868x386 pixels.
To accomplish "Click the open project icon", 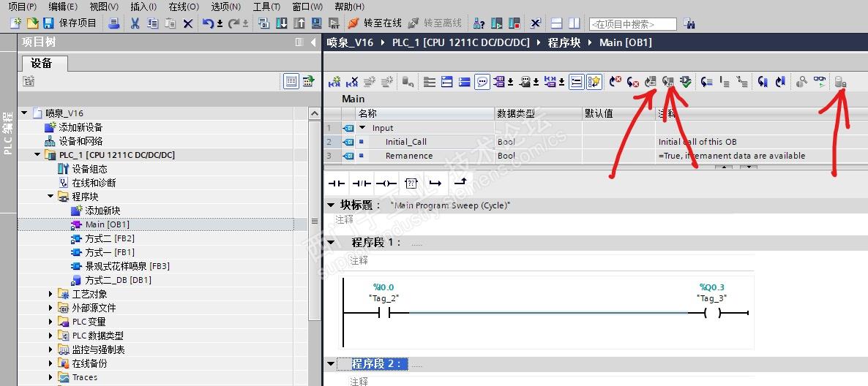I will coord(33,23).
